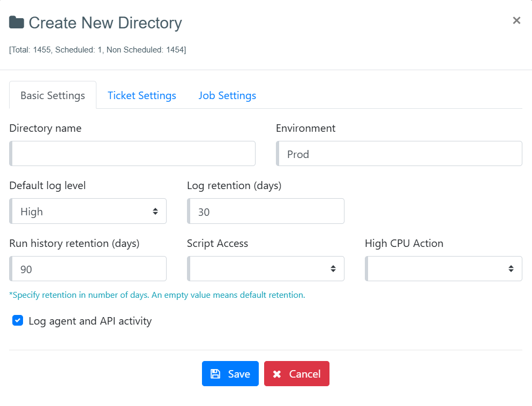
Task: Click the Default log level dropdown arrows
Action: pos(155,212)
